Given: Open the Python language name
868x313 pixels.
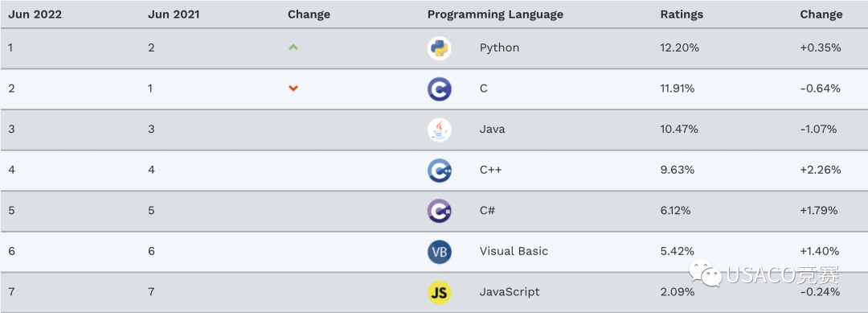Looking at the screenshot, I should 499,47.
